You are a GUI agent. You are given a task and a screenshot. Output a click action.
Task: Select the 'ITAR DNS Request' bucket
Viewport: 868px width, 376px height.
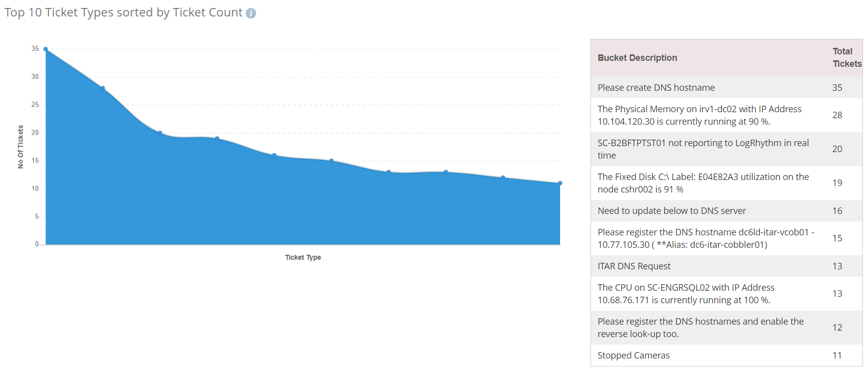click(634, 266)
